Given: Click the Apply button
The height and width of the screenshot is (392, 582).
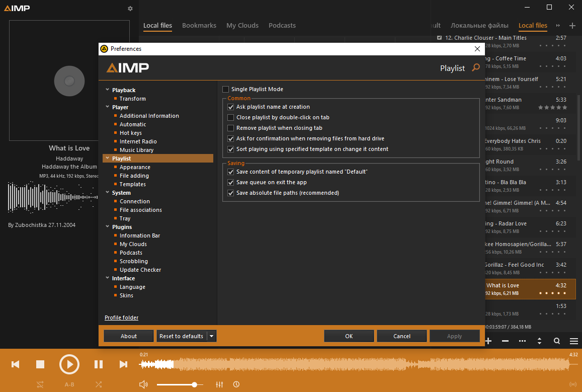Looking at the screenshot, I should [454, 336].
